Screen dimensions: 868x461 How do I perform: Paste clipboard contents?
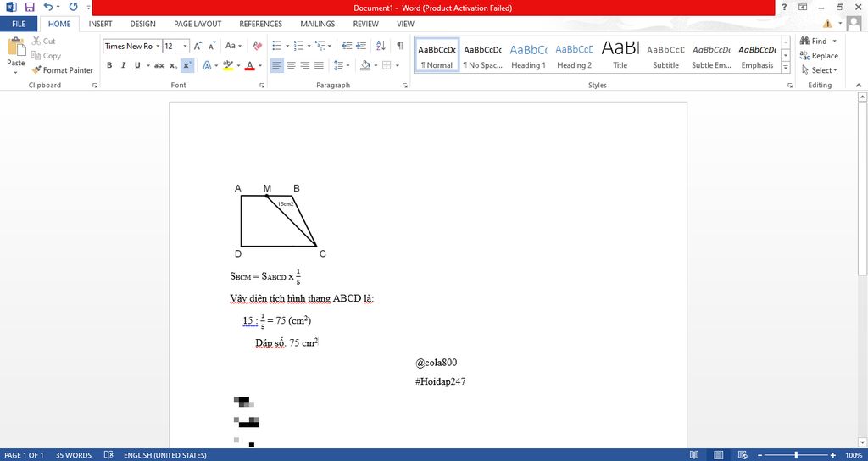[15, 56]
